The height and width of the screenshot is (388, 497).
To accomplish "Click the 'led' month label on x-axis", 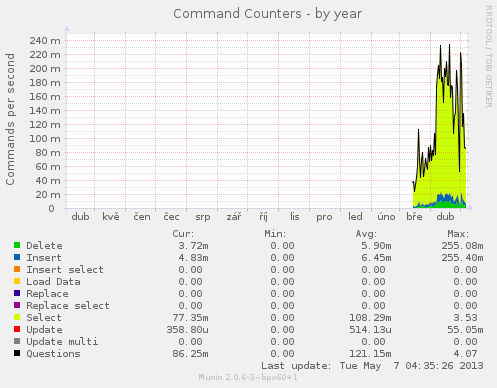I will pyautogui.click(x=355, y=217).
